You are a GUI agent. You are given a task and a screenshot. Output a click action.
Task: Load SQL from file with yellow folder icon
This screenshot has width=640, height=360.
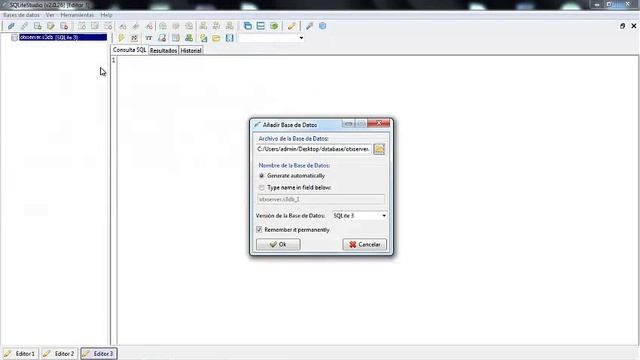[216, 38]
